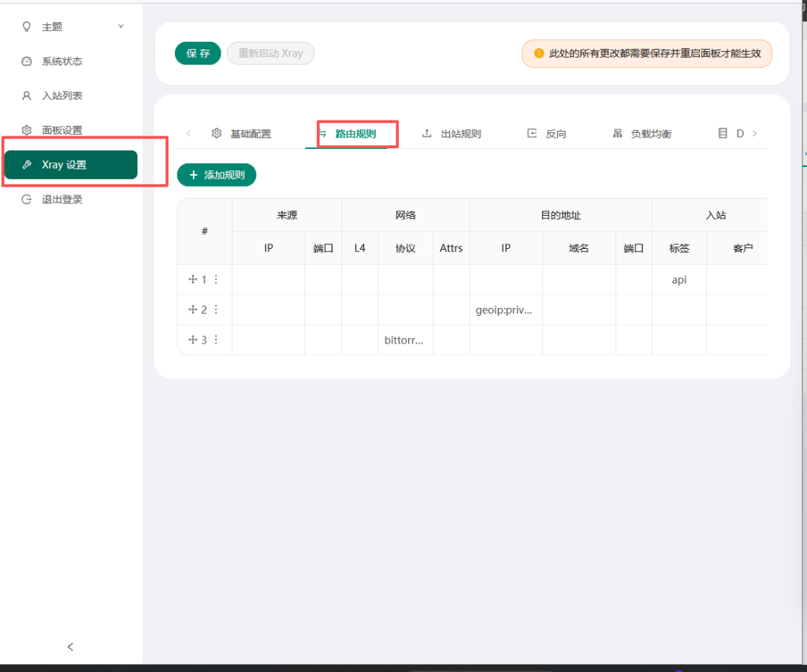Expand the 主题 sidebar chevron

[121, 26]
